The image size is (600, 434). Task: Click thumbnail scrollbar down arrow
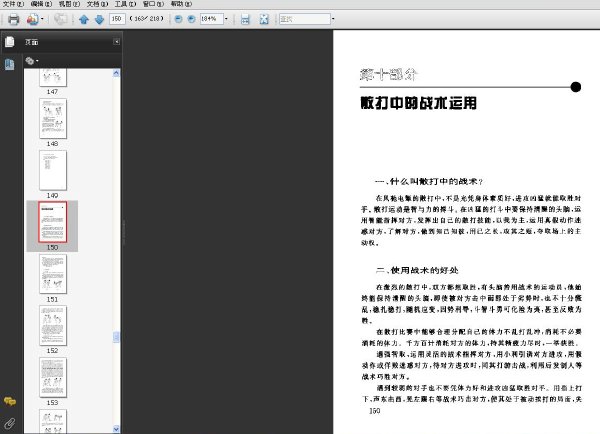tap(116, 429)
